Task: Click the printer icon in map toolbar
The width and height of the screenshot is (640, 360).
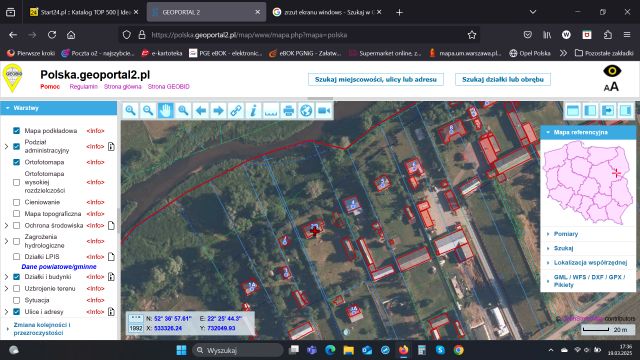Action: click(x=289, y=111)
